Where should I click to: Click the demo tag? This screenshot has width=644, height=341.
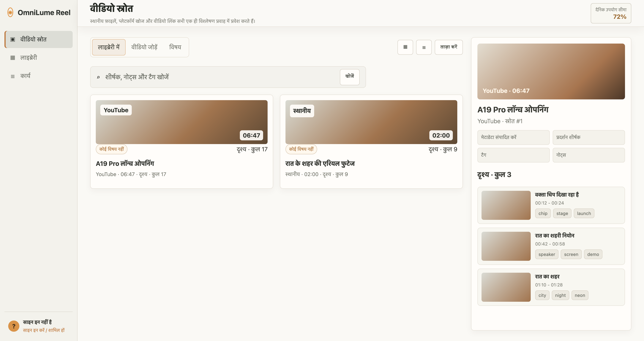tap(593, 254)
